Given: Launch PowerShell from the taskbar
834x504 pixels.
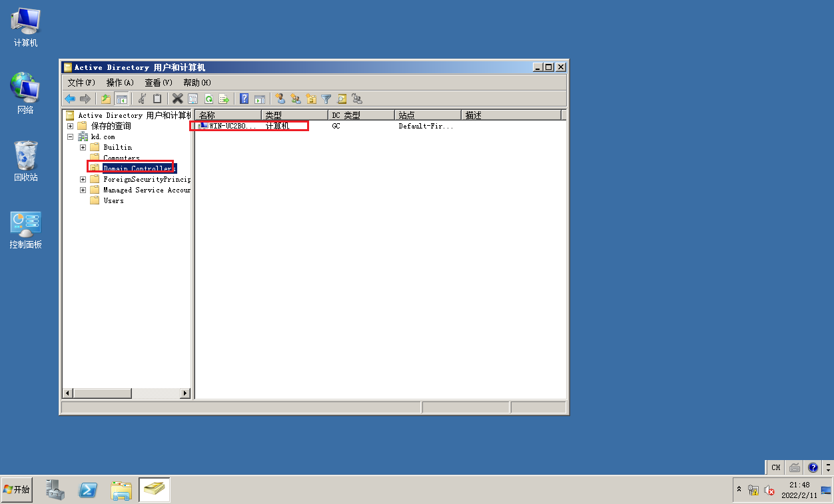Looking at the screenshot, I should coord(88,490).
